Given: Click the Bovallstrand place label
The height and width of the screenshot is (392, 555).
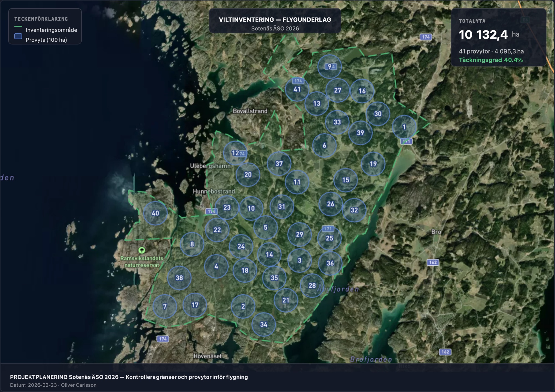Looking at the screenshot, I should [250, 111].
